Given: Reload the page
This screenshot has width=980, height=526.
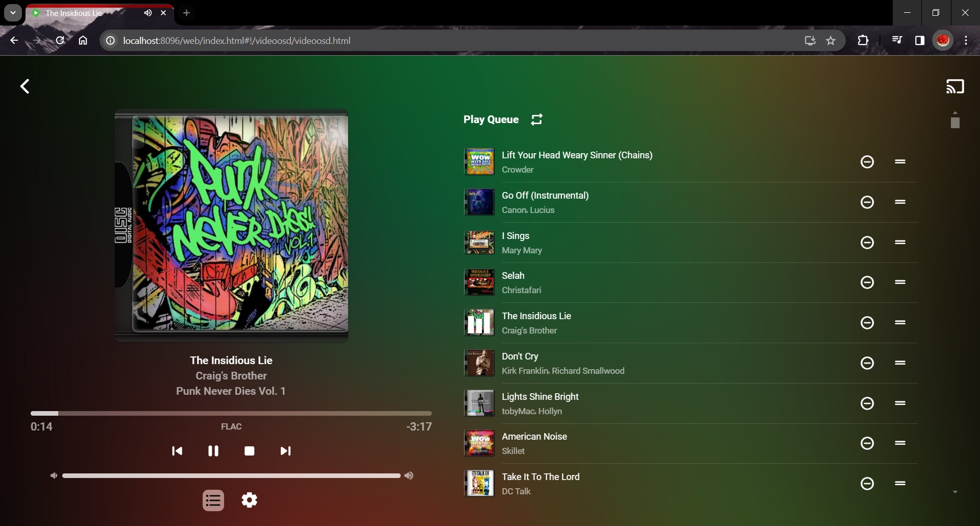Looking at the screenshot, I should tap(60, 41).
